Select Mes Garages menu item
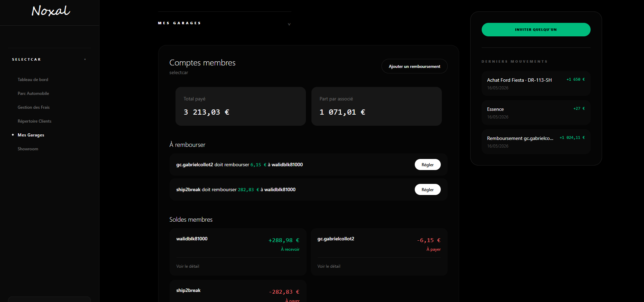The image size is (644, 302). (31, 135)
